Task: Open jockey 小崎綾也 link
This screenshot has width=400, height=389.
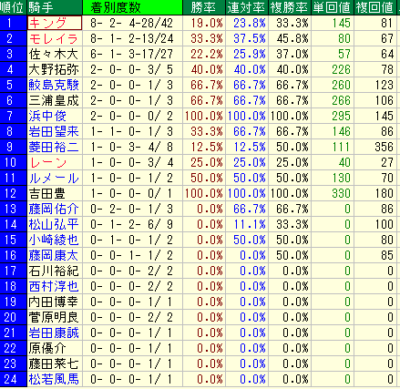Action: point(54,240)
